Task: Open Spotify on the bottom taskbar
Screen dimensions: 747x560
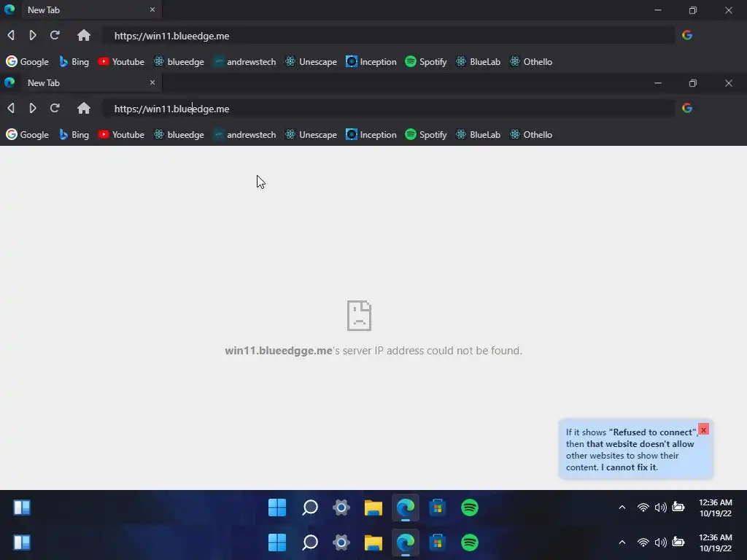Action: 470,542
